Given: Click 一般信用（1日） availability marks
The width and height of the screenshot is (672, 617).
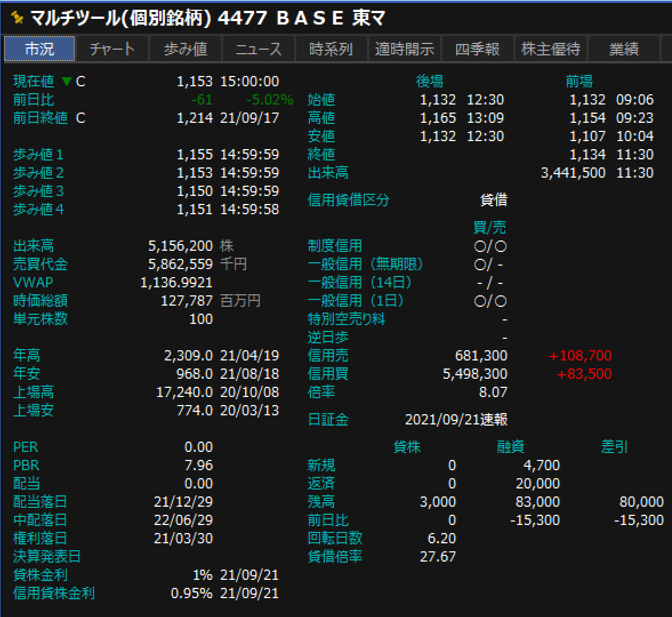Looking at the screenshot, I should pos(490,301).
